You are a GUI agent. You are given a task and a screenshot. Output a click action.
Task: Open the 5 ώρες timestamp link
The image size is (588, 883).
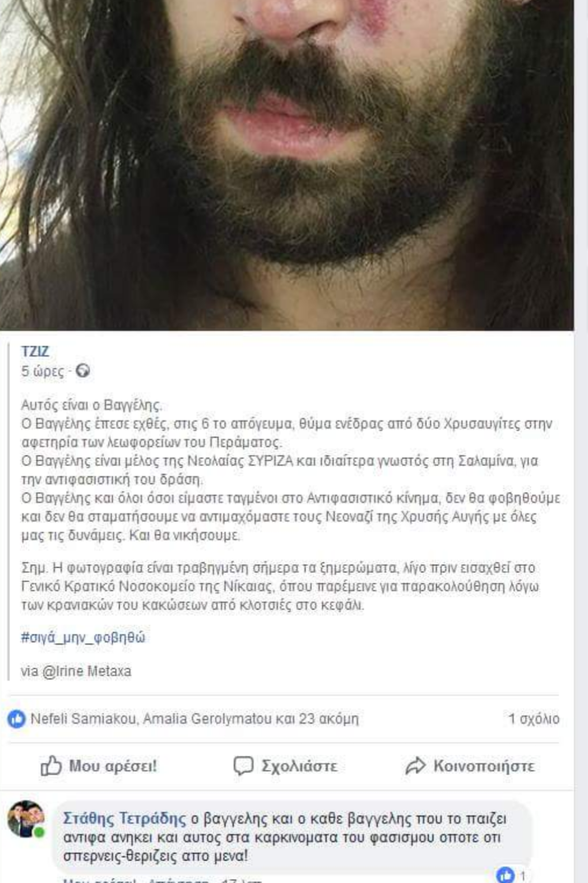[x=42, y=371]
